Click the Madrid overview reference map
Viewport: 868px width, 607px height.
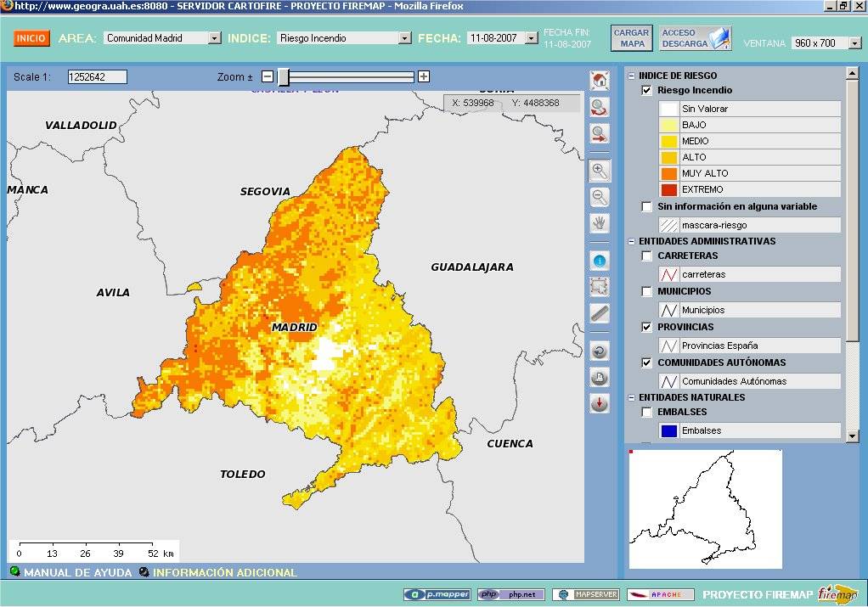(x=705, y=509)
